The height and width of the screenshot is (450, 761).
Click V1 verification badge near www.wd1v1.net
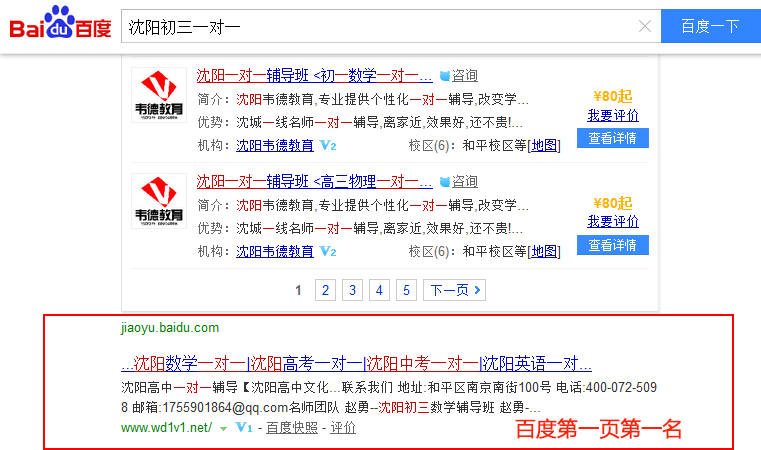point(243,427)
